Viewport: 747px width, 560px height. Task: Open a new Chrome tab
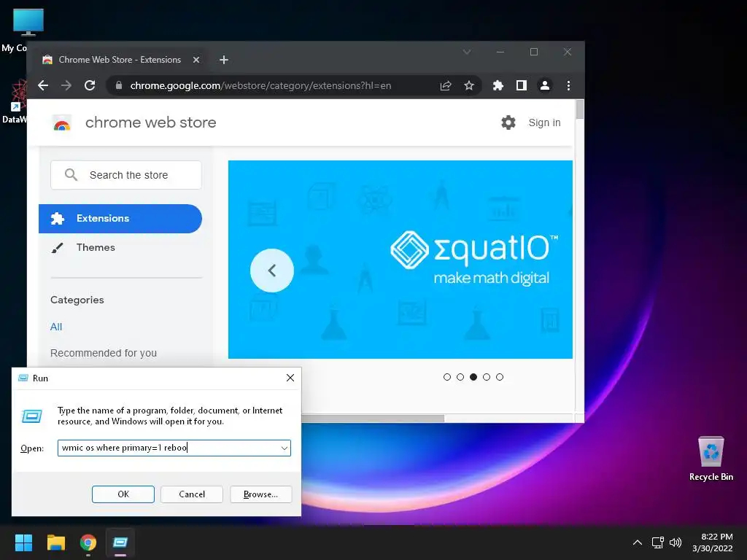224,60
